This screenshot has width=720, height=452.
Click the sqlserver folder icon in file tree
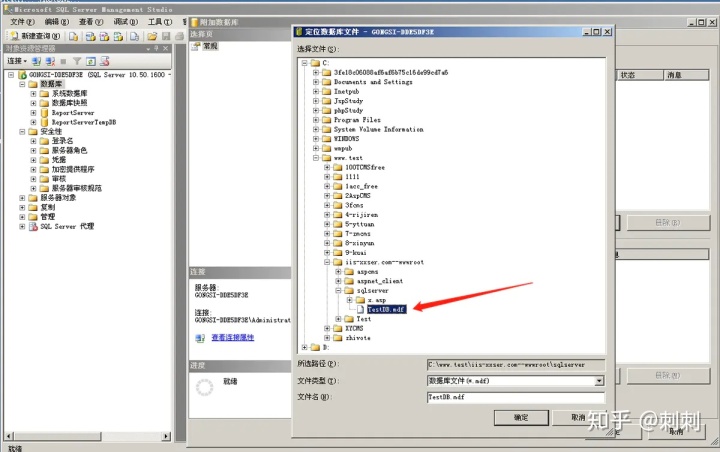[349, 291]
